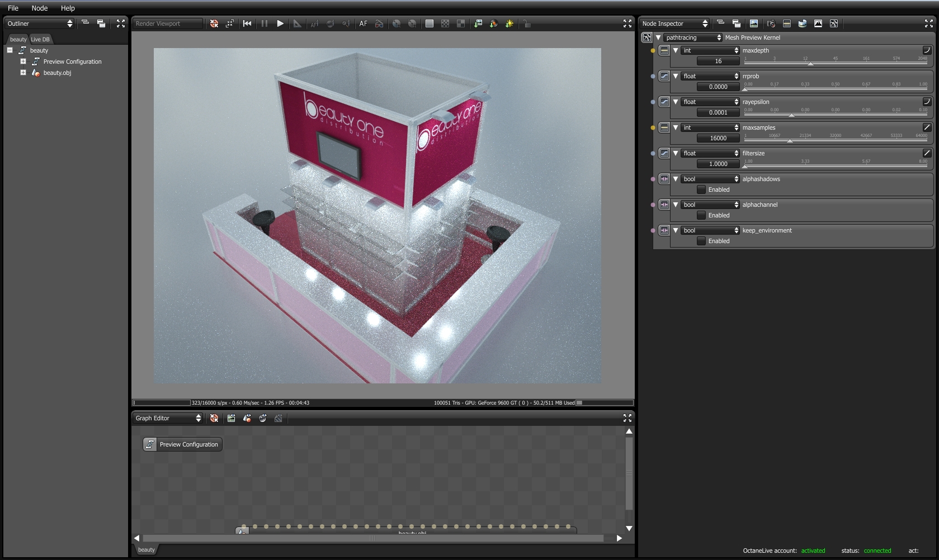Image resolution: width=939 pixels, height=560 pixels.
Task: Click the rayepsilon value field showing 0.0001
Action: click(718, 112)
